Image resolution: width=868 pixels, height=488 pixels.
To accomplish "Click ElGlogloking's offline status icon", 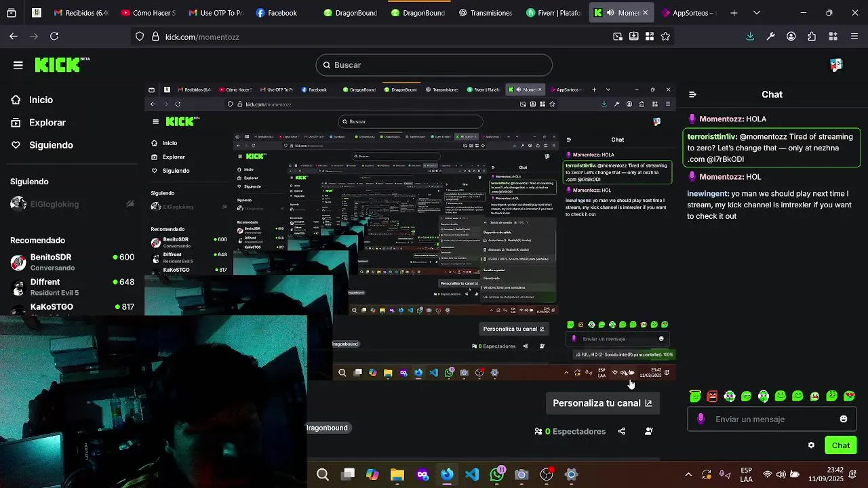I will coord(130,204).
